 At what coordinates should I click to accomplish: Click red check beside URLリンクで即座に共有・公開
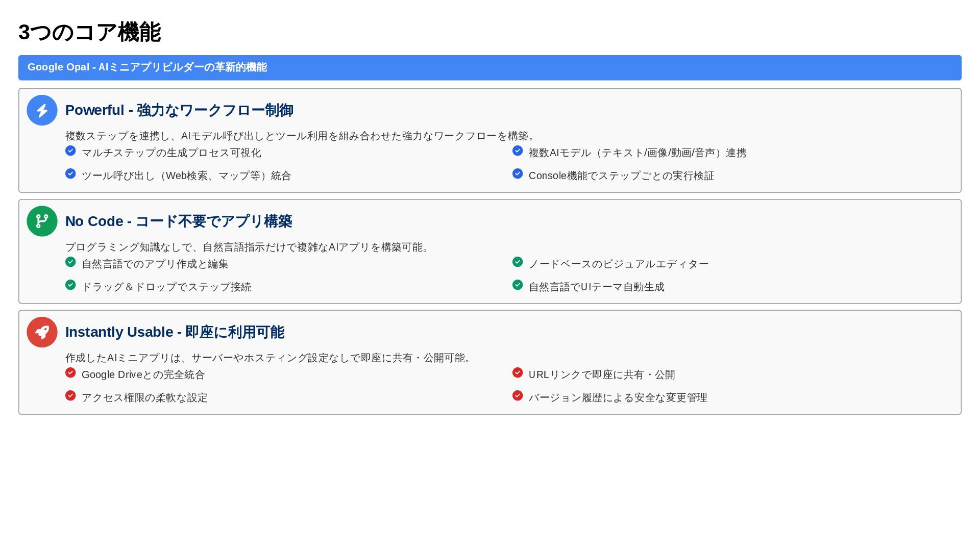(518, 373)
